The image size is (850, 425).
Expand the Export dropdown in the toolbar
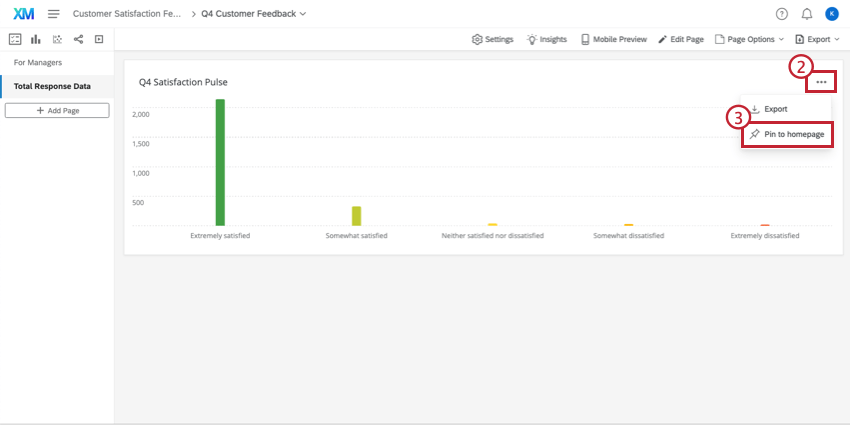(817, 40)
